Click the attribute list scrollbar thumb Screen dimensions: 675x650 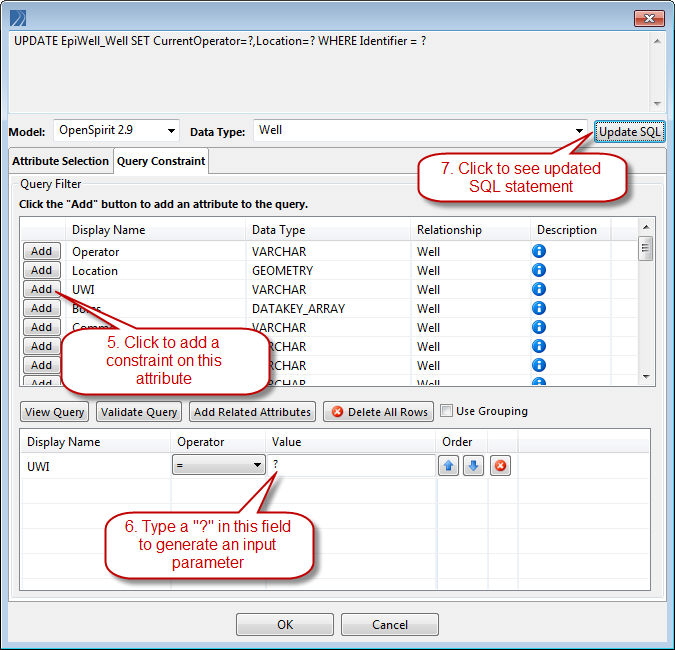tap(645, 248)
